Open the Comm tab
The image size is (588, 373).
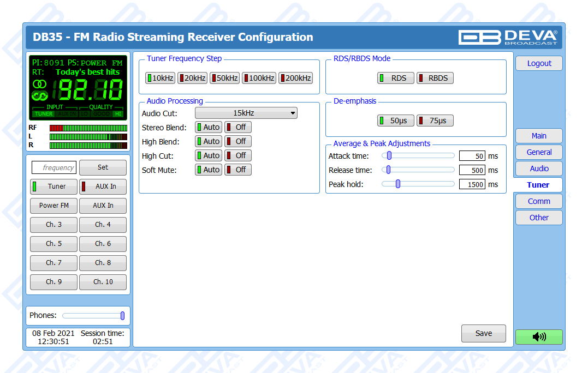(538, 201)
